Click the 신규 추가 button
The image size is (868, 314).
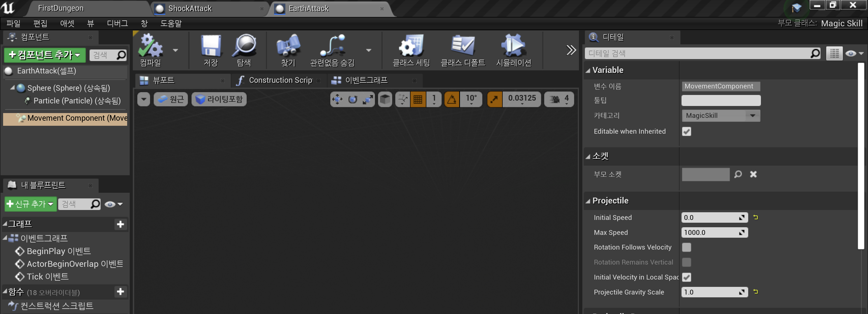(x=30, y=204)
